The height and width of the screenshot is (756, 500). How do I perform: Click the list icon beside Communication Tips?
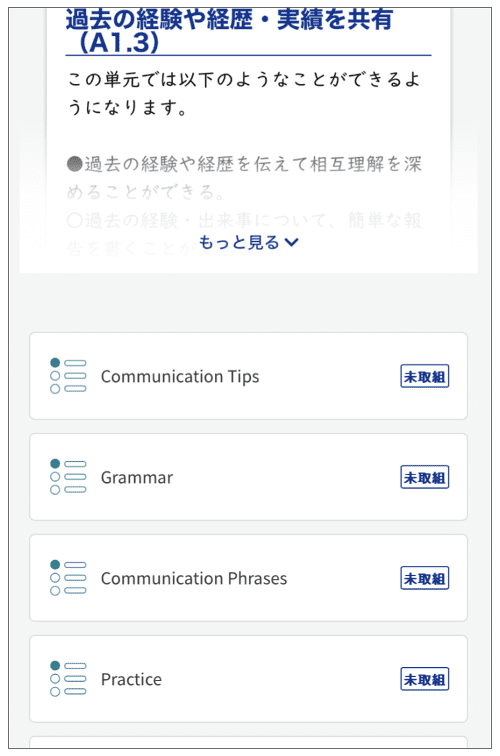[68, 376]
